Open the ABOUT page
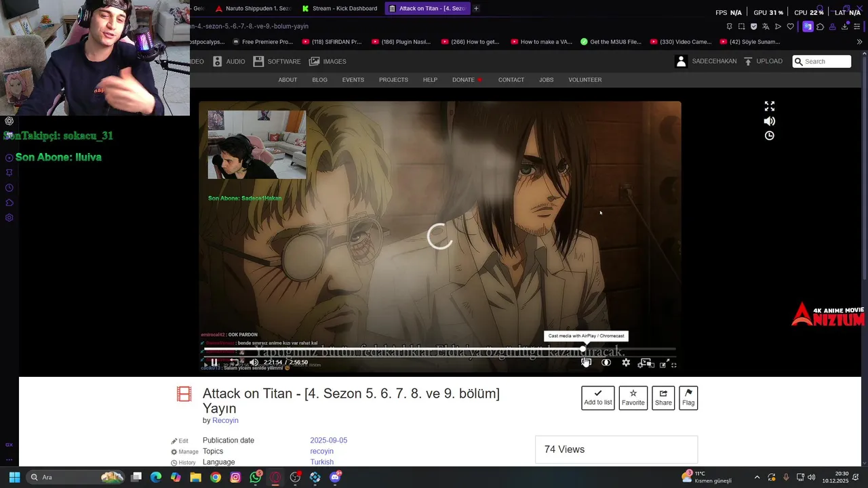The width and height of the screenshot is (868, 488). (x=288, y=80)
